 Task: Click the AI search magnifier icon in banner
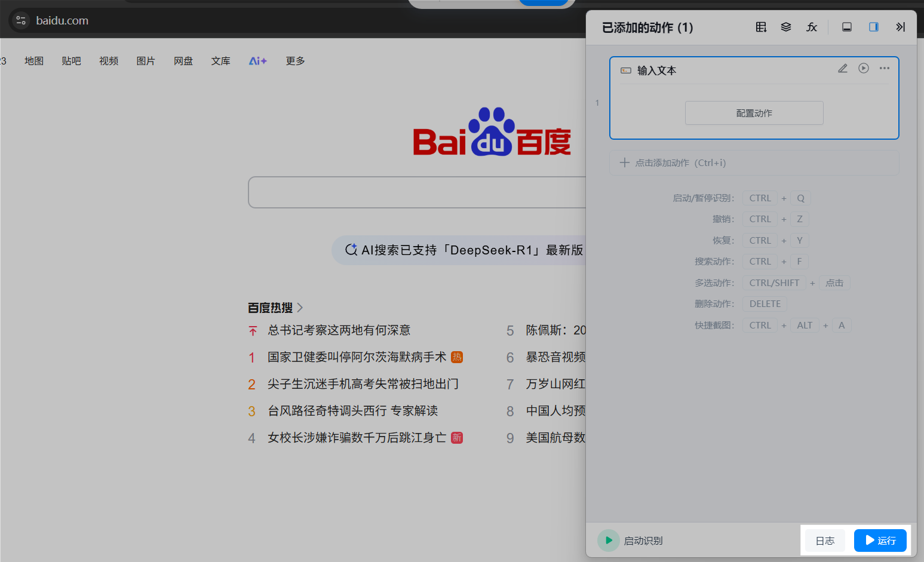pos(351,250)
